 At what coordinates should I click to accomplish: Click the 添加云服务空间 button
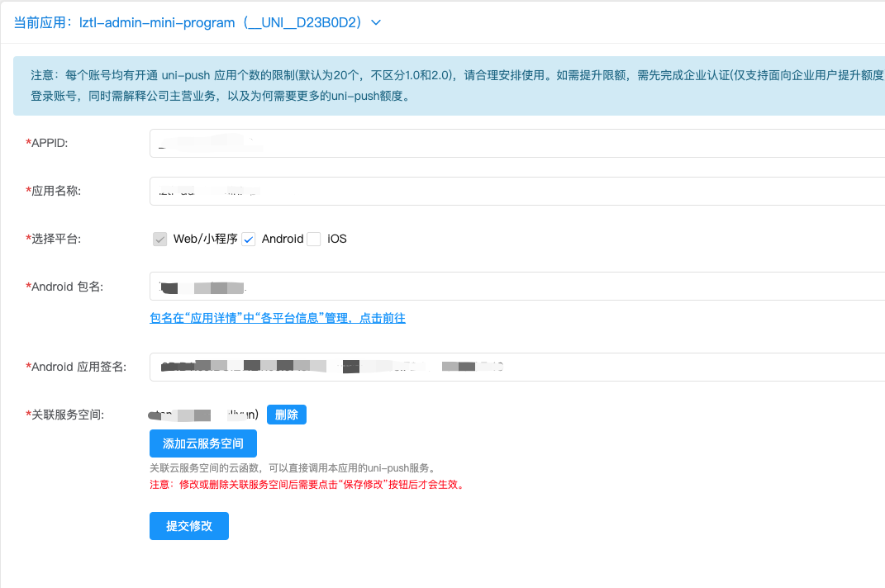(203, 443)
